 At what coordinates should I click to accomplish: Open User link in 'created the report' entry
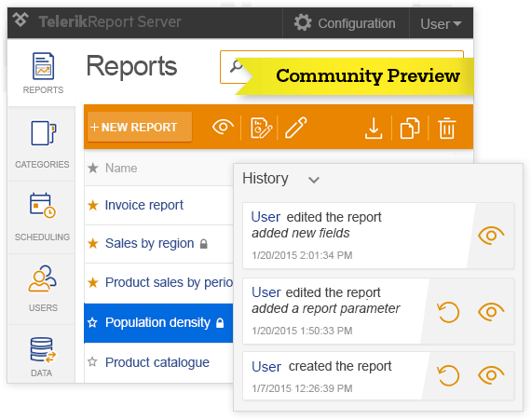click(x=266, y=367)
